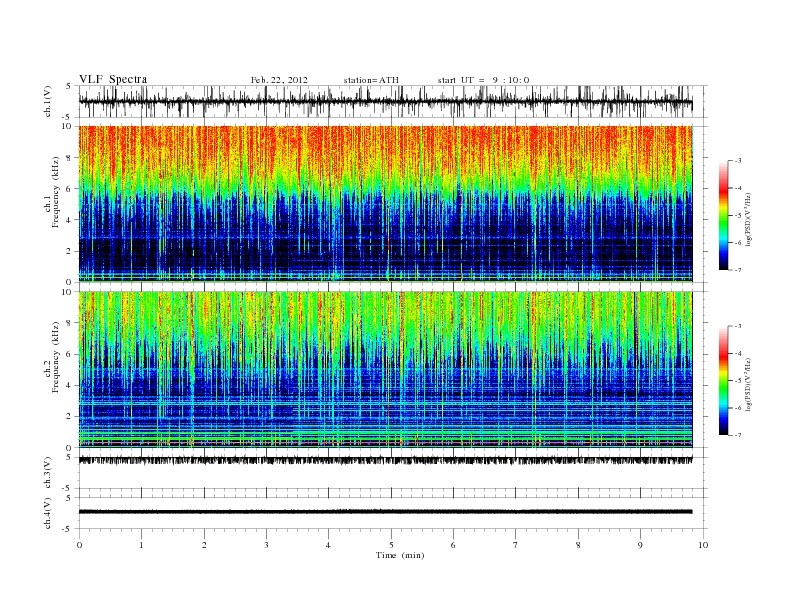Screen dimensions: 792x612
Task: Click the ch.1 spectrogram color bar
Action: (x=724, y=215)
